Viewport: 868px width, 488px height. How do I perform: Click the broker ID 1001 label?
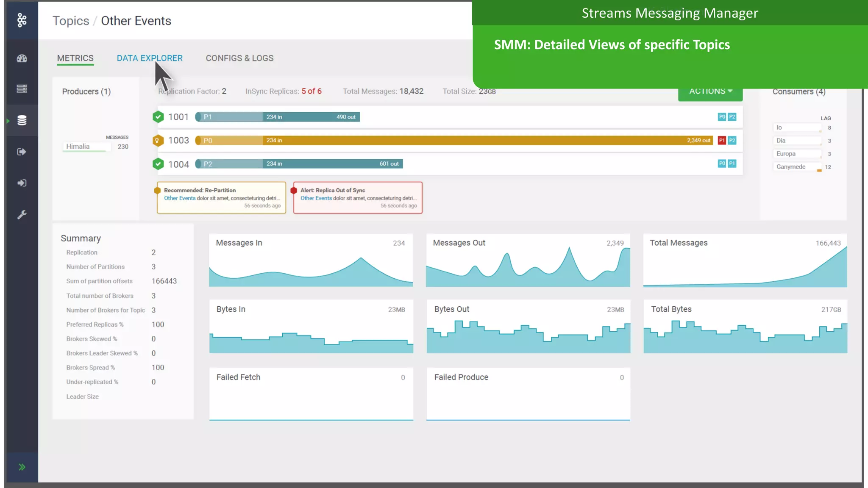pyautogui.click(x=178, y=117)
